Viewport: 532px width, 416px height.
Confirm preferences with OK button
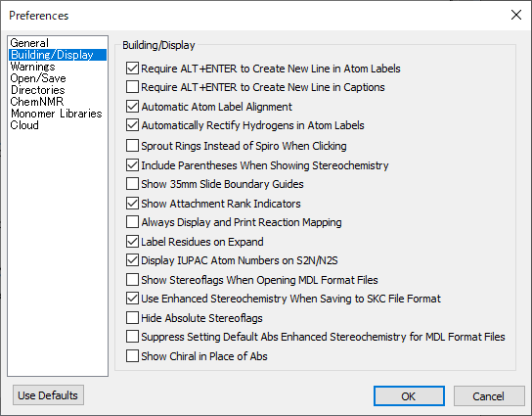(x=409, y=396)
